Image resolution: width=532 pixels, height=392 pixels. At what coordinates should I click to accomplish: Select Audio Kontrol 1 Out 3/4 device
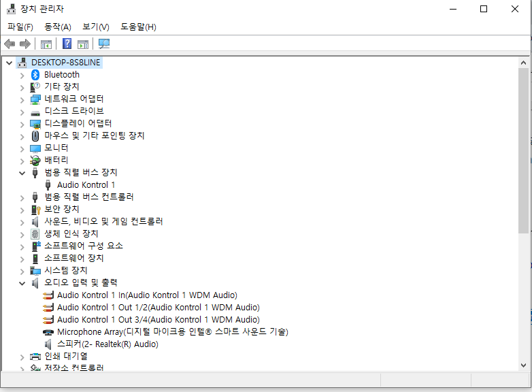pos(158,320)
